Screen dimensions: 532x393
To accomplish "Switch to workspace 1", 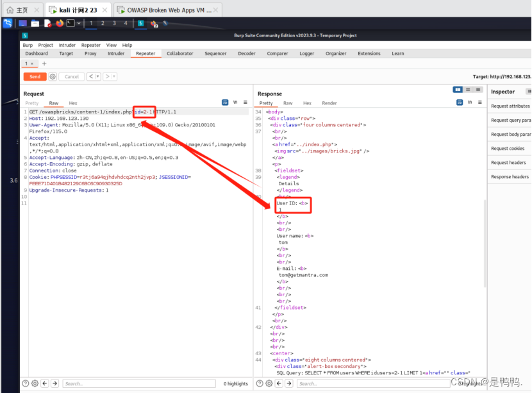I will click(91, 23).
